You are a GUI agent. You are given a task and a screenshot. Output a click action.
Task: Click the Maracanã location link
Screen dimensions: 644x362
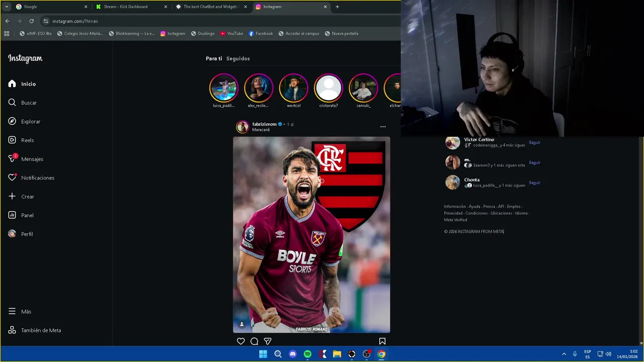261,130
